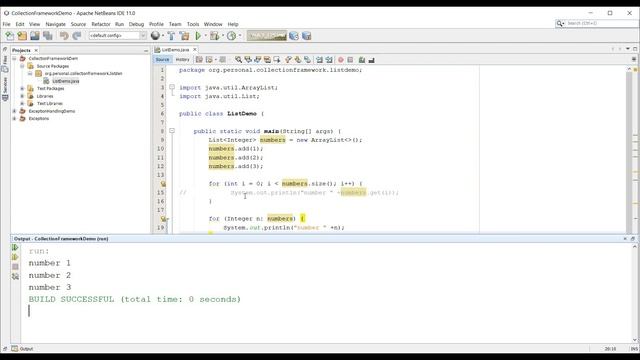This screenshot has height=360, width=640.
Task: Click the Output tab in status bar
Action: [22, 349]
